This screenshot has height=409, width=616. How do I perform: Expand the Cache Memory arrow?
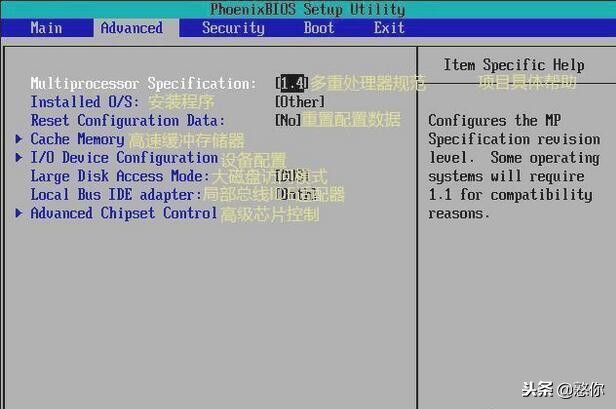(18, 139)
